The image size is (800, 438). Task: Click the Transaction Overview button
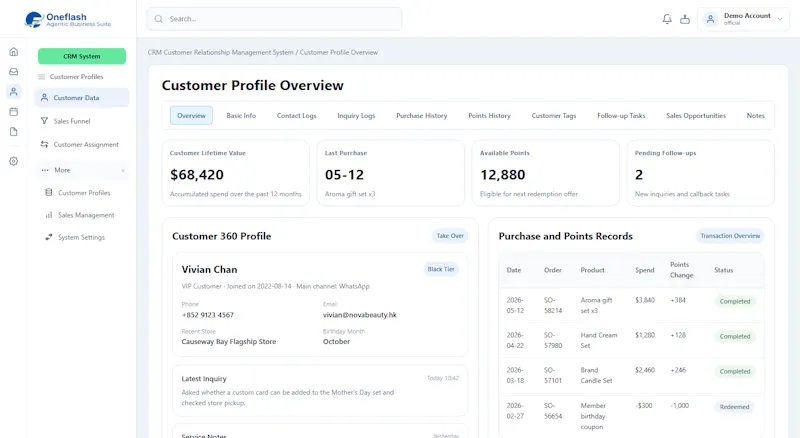click(x=730, y=236)
